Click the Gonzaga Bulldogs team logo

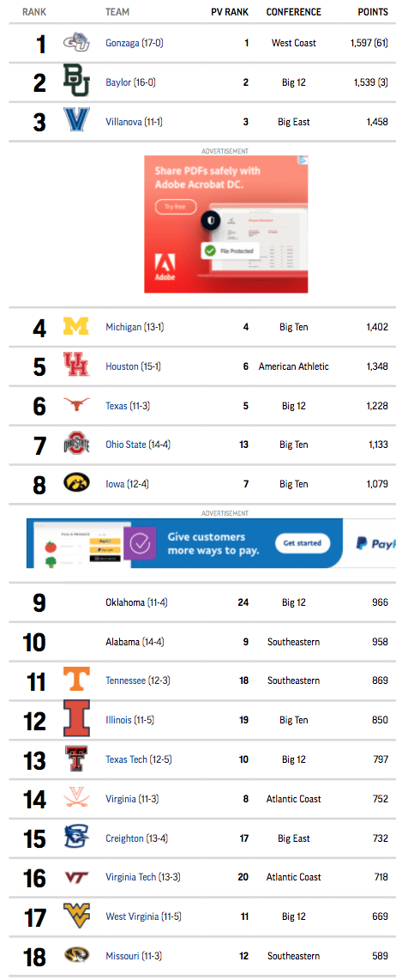point(76,43)
